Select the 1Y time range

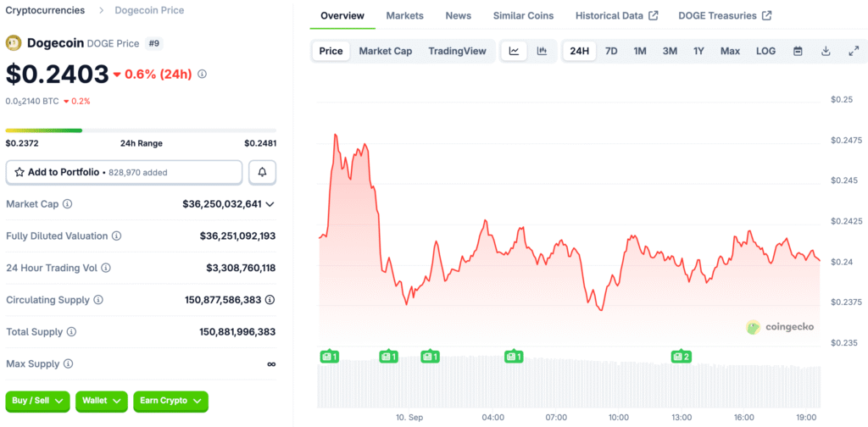[x=698, y=51]
